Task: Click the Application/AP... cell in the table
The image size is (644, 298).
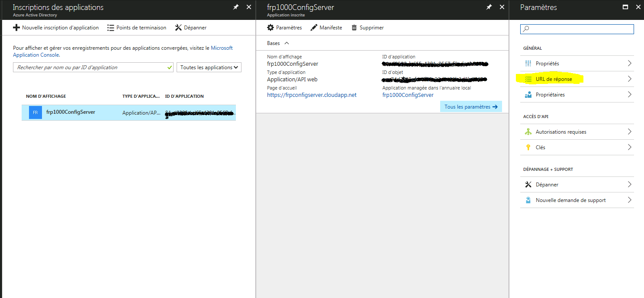Action: tap(141, 113)
